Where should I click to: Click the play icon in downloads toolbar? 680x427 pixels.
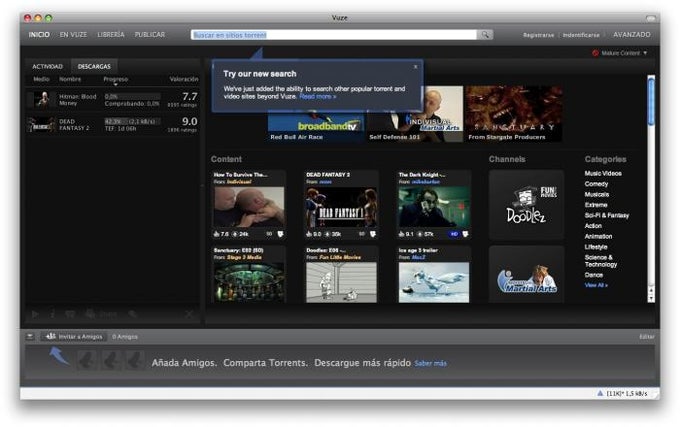[x=35, y=314]
